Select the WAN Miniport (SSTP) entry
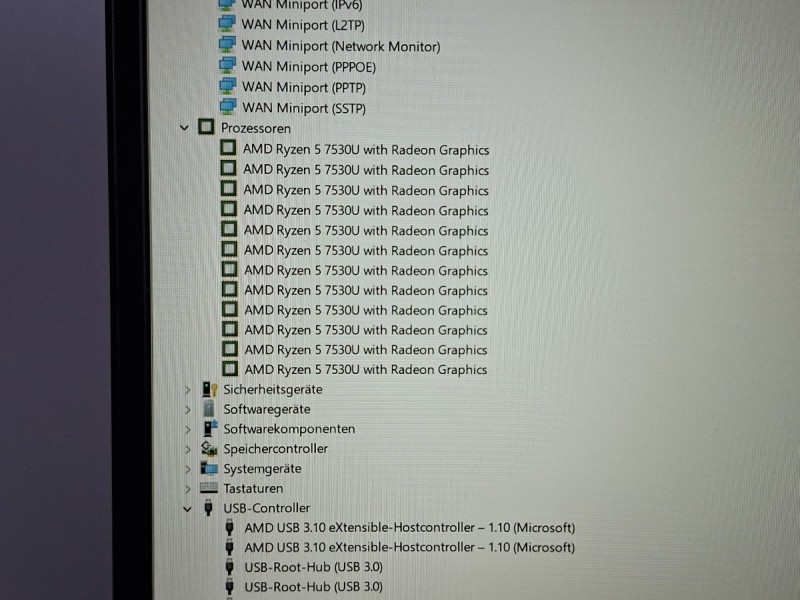Viewport: 800px width, 600px height. pyautogui.click(x=304, y=108)
